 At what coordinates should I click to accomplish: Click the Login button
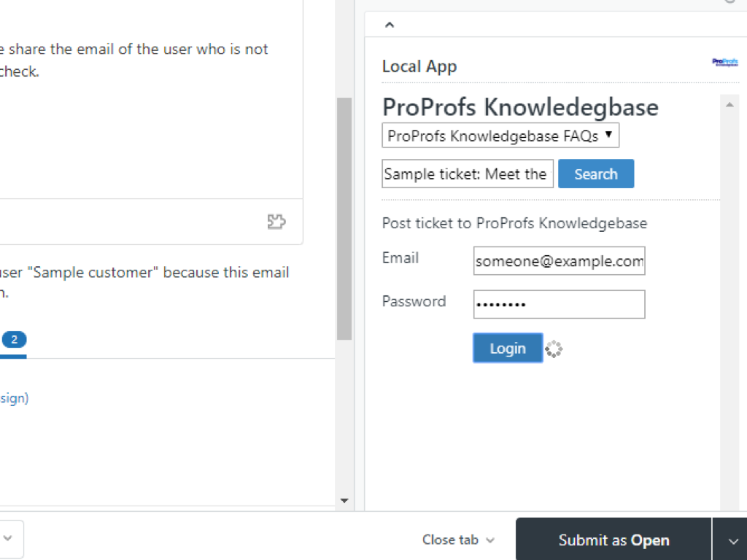(x=508, y=349)
